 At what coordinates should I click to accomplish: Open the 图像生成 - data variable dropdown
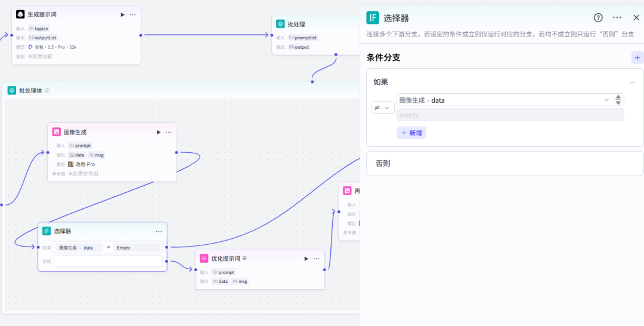click(504, 100)
